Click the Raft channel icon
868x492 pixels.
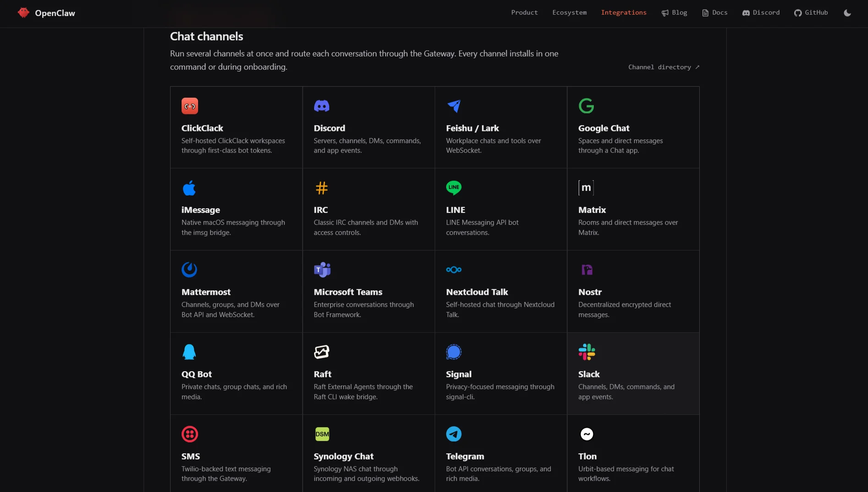tap(322, 352)
